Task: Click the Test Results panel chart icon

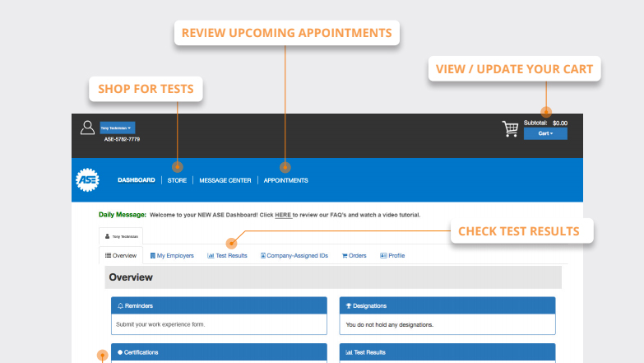Action: pos(349,352)
